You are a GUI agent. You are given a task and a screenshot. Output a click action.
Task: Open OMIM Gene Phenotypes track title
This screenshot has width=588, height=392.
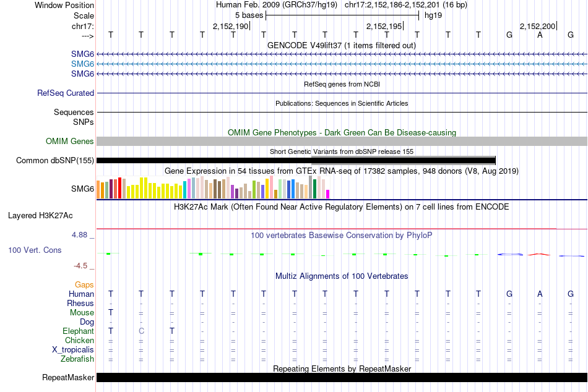tap(342, 133)
